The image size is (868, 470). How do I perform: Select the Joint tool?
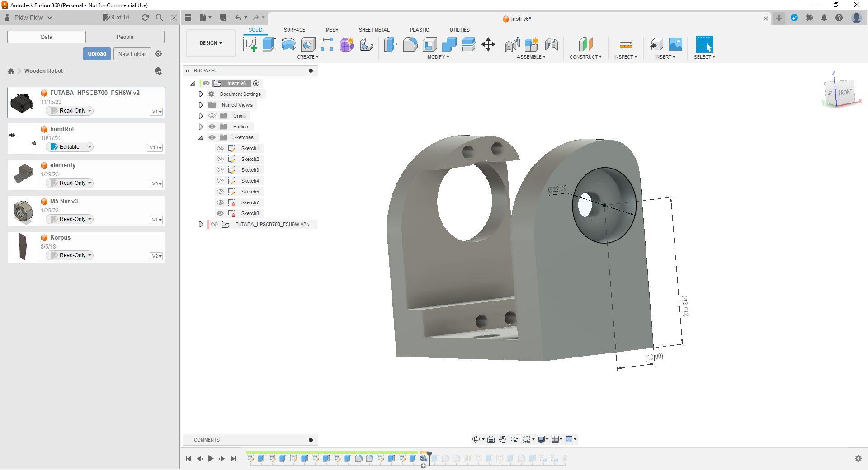pyautogui.click(x=512, y=44)
